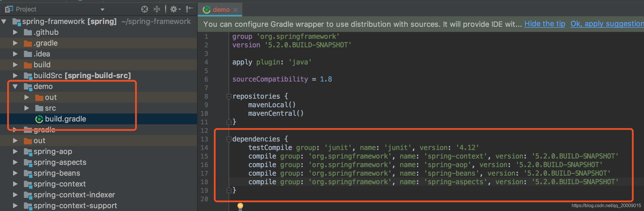Select the spring-context-support tree row

(x=99, y=206)
